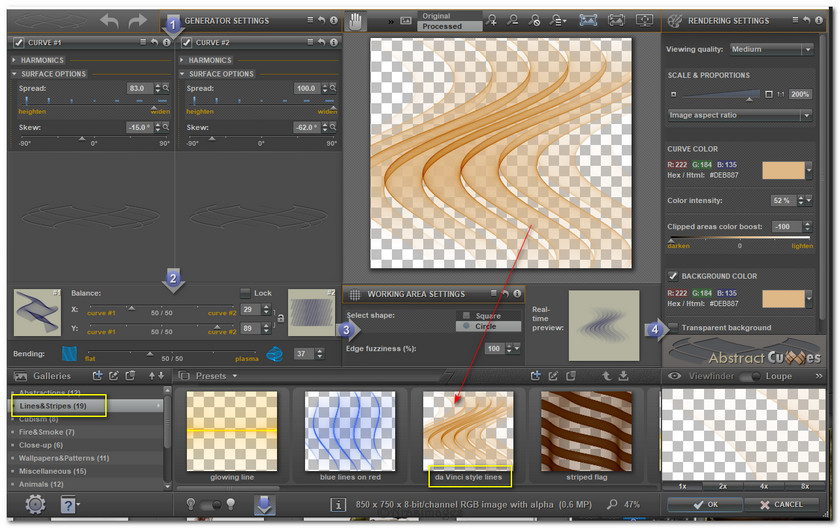Open the help question mark menu
This screenshot has width=840, height=528.
[70, 504]
